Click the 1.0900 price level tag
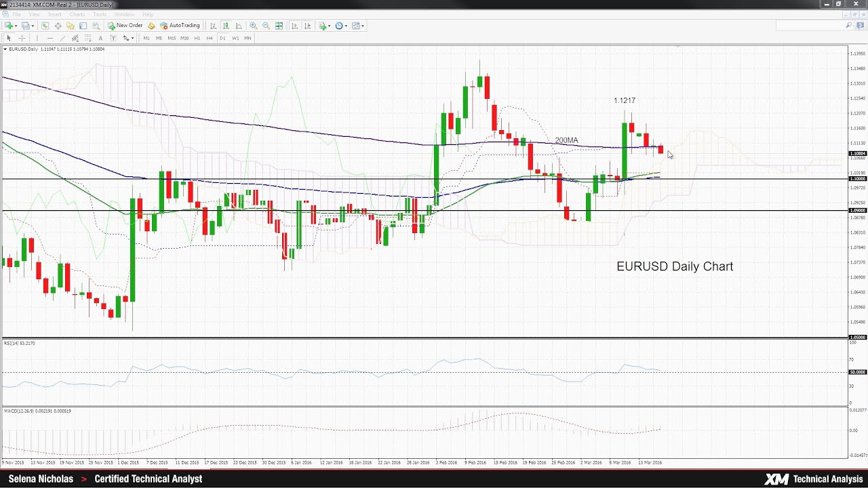This screenshot has height=488, width=868. coord(857,210)
